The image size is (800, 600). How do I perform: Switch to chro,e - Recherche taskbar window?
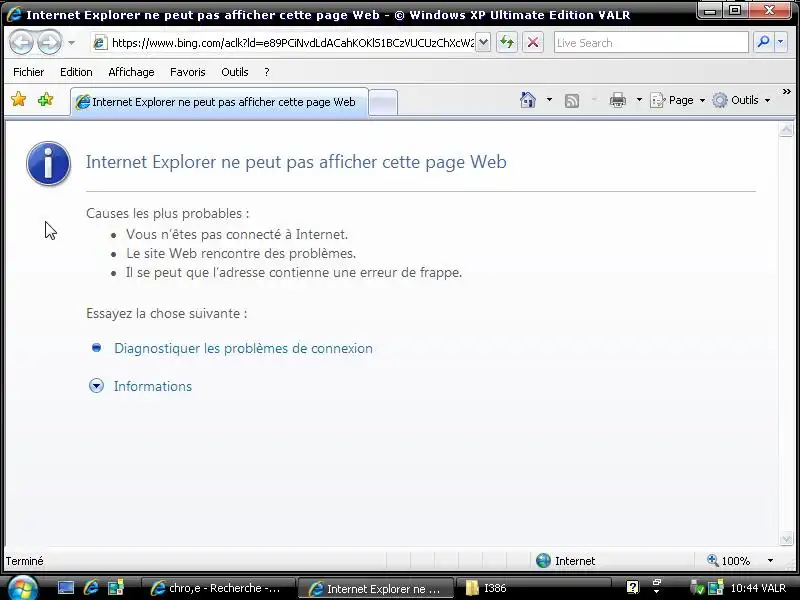tap(217, 588)
